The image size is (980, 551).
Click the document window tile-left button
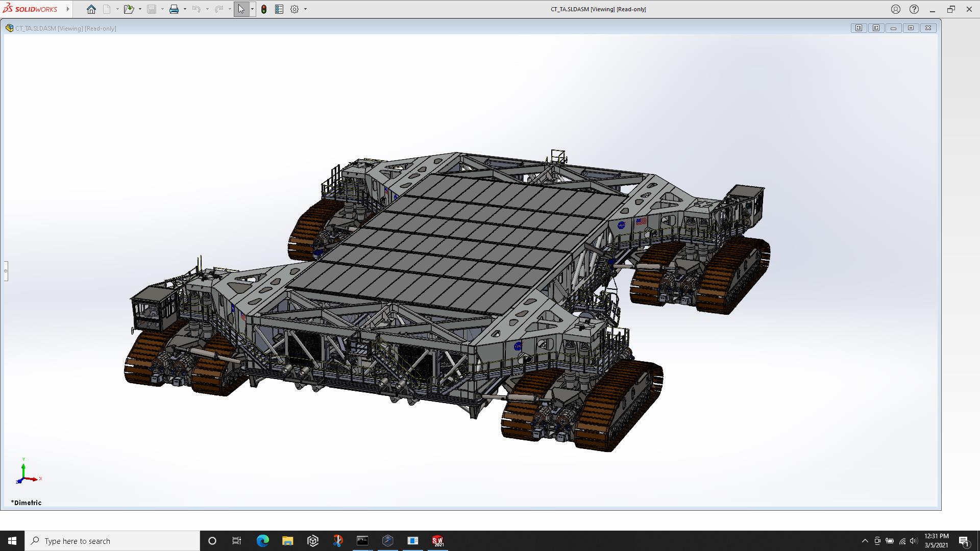point(859,28)
